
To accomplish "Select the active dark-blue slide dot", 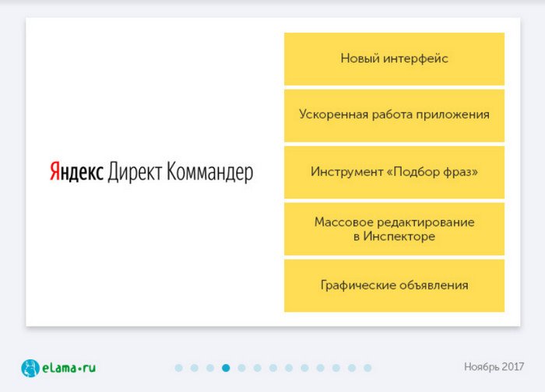I will click(x=226, y=368).
